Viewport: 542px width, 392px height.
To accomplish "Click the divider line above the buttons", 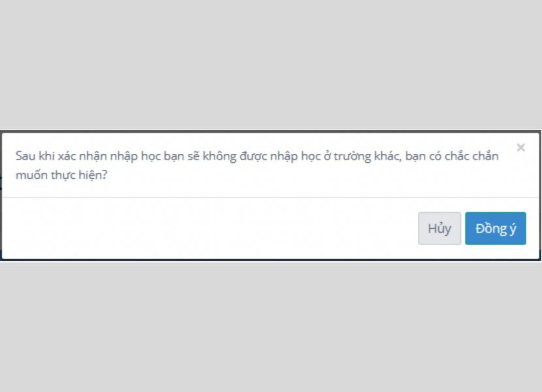I will tap(271, 197).
